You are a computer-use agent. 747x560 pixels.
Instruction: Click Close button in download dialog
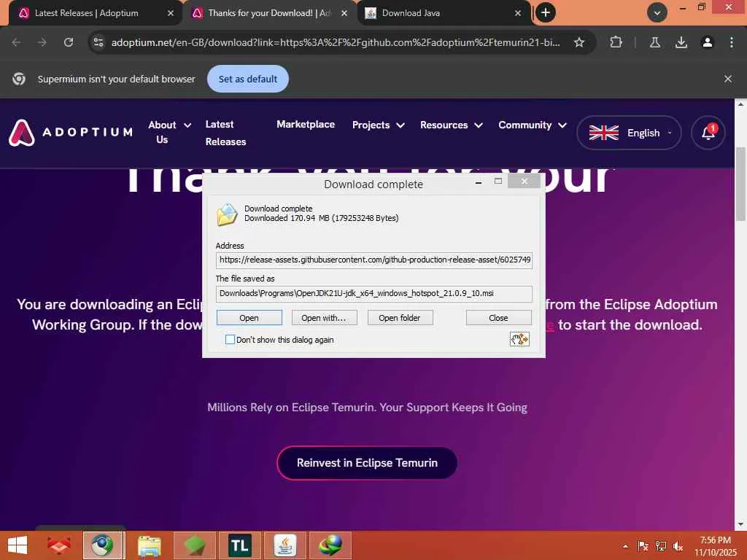click(498, 318)
